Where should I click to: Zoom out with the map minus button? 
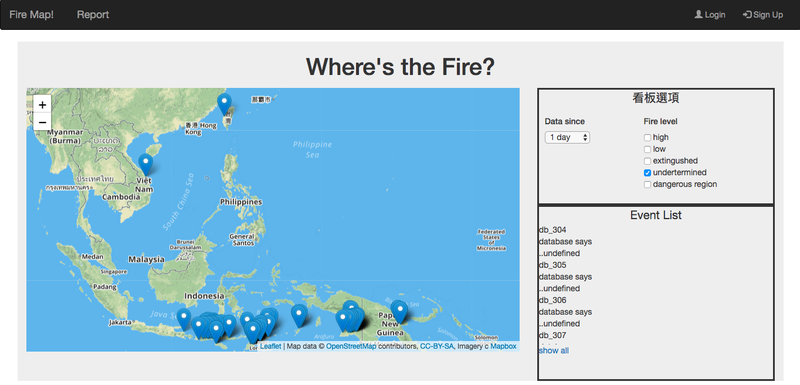pyautogui.click(x=42, y=122)
